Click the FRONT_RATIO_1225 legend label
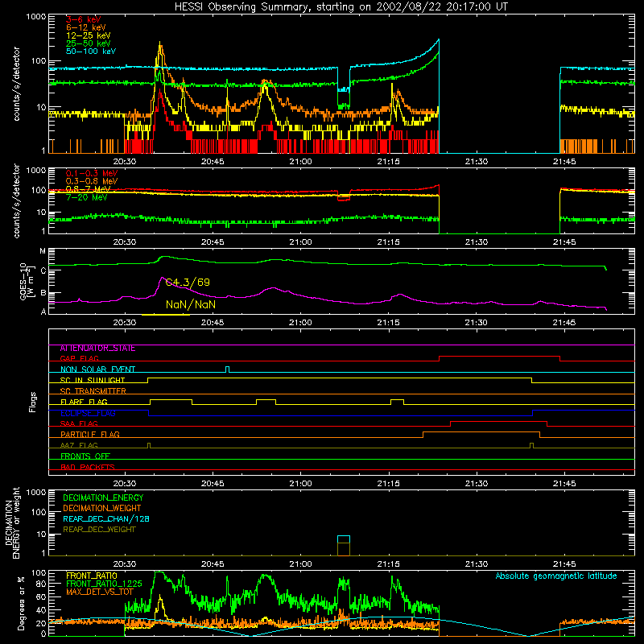 (x=104, y=584)
